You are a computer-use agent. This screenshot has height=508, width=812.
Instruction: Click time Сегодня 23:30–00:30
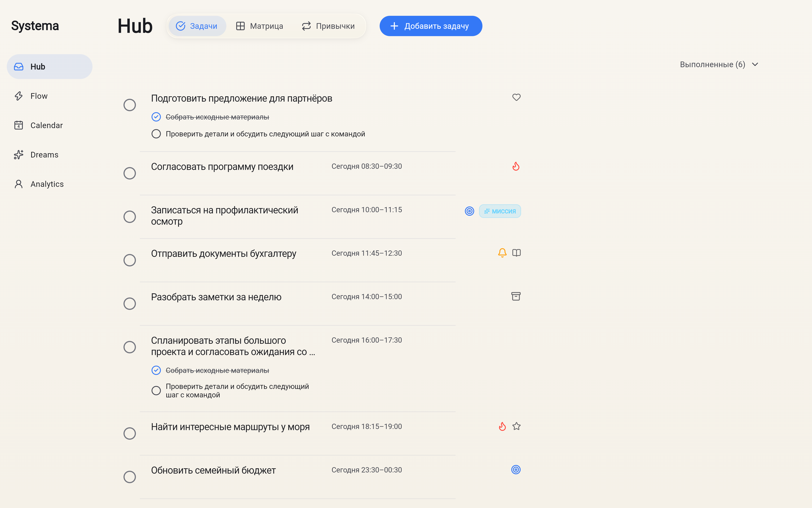tap(367, 470)
